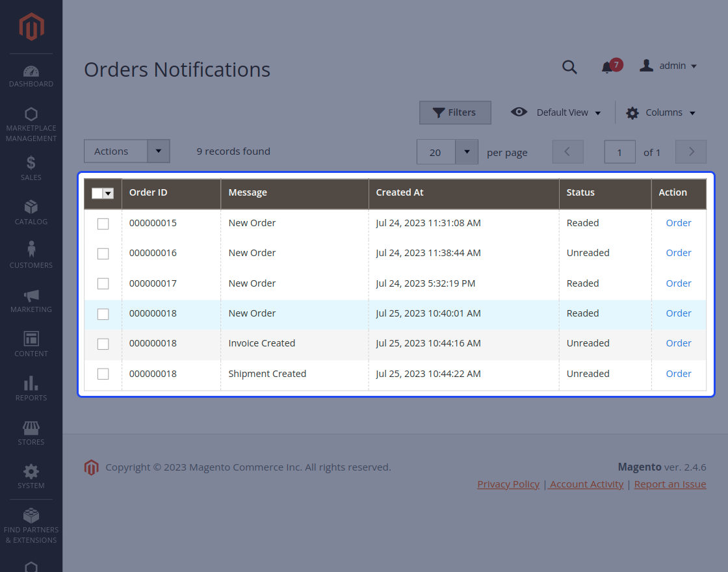Click the Magento logo in sidebar

point(31,27)
